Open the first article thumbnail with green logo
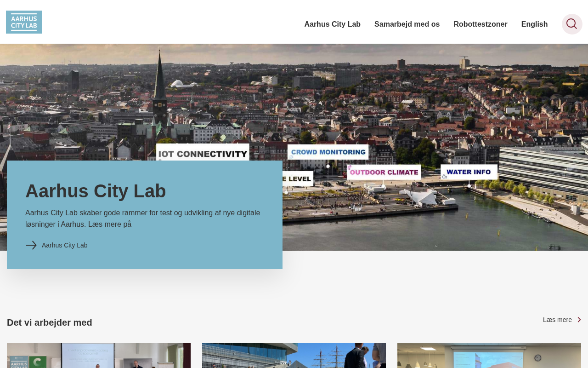 pyautogui.click(x=99, y=356)
